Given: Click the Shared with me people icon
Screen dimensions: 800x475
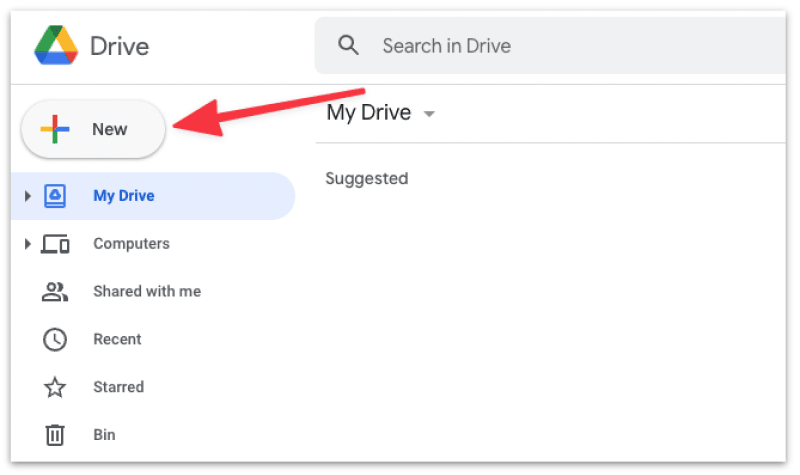Looking at the screenshot, I should pos(55,292).
